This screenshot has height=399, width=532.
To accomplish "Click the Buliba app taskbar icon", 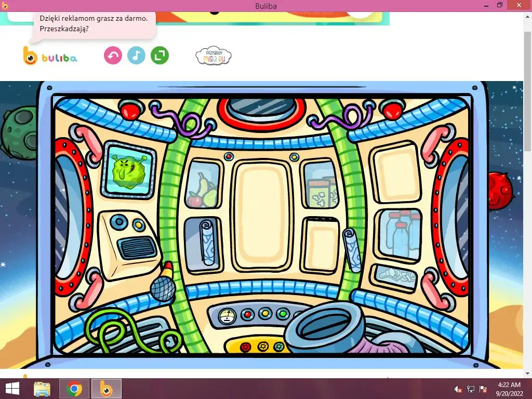I will pos(106,389).
